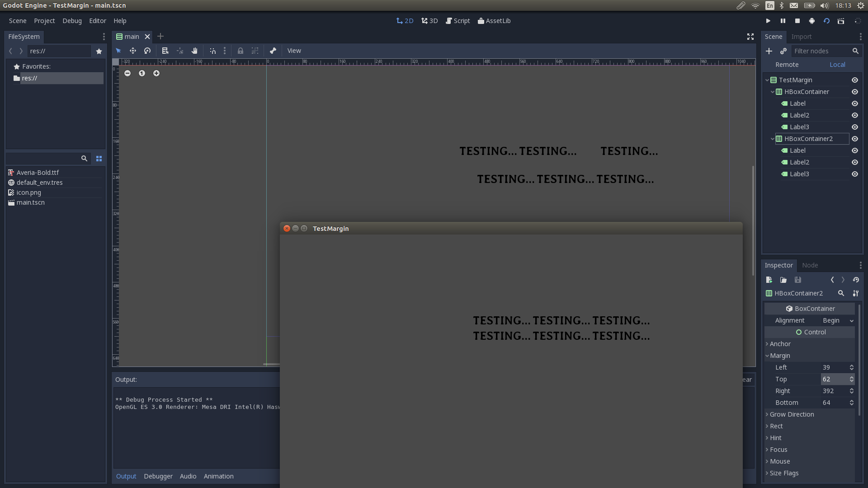The image size is (868, 488).
Task: Select the Move Mode tool
Action: pos(132,51)
